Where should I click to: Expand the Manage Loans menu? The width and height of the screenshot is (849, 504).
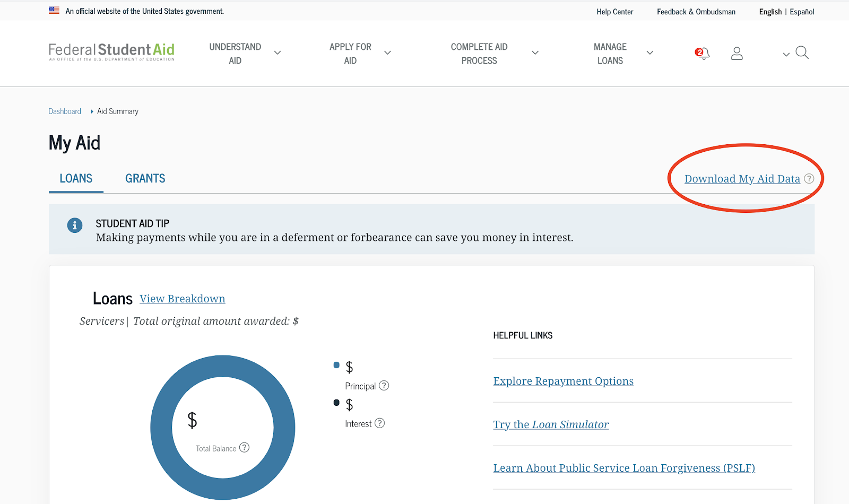[622, 54]
